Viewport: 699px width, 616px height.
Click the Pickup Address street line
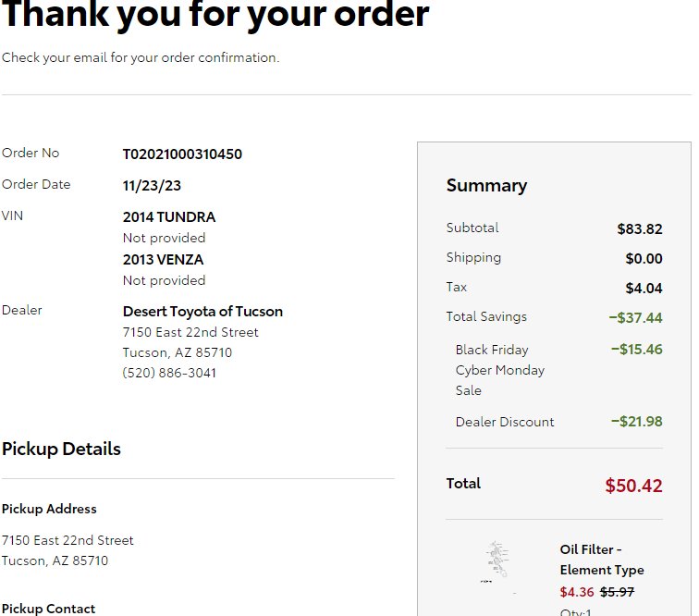tap(67, 540)
